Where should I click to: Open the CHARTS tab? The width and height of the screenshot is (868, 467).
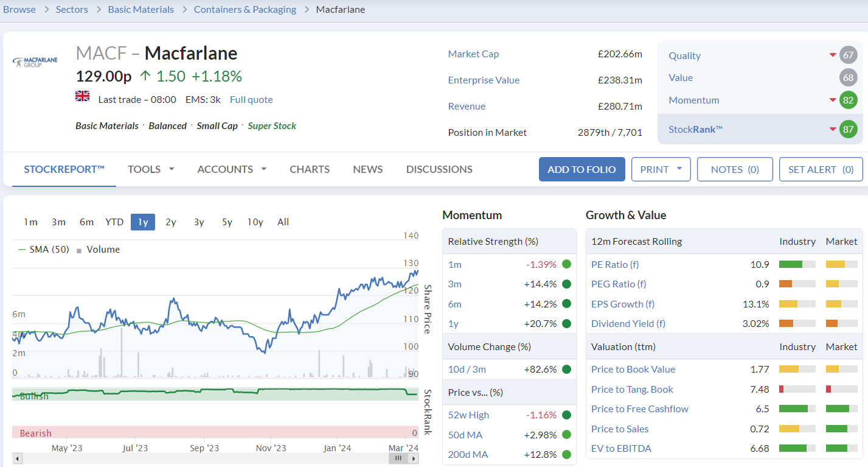310,169
